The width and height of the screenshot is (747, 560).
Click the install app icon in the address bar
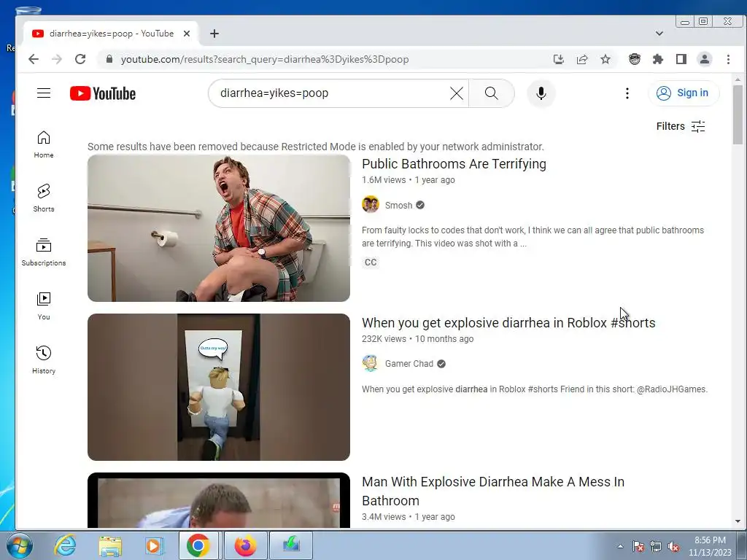tap(558, 59)
